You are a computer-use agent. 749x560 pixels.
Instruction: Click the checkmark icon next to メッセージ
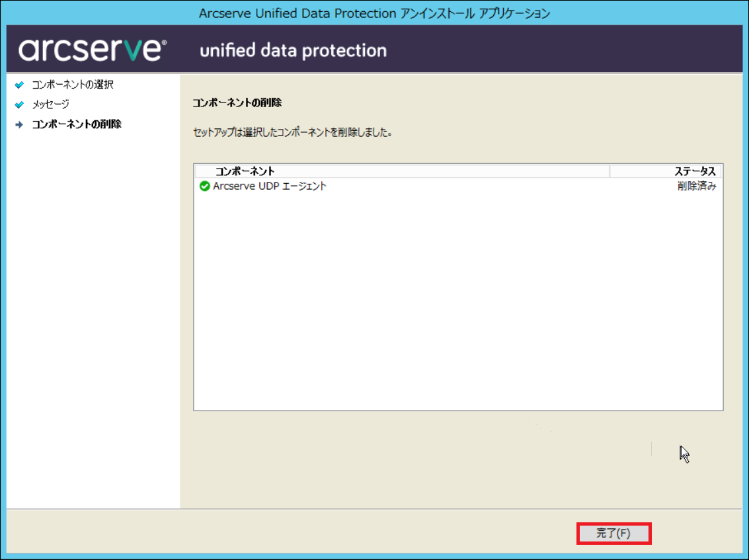(x=19, y=104)
